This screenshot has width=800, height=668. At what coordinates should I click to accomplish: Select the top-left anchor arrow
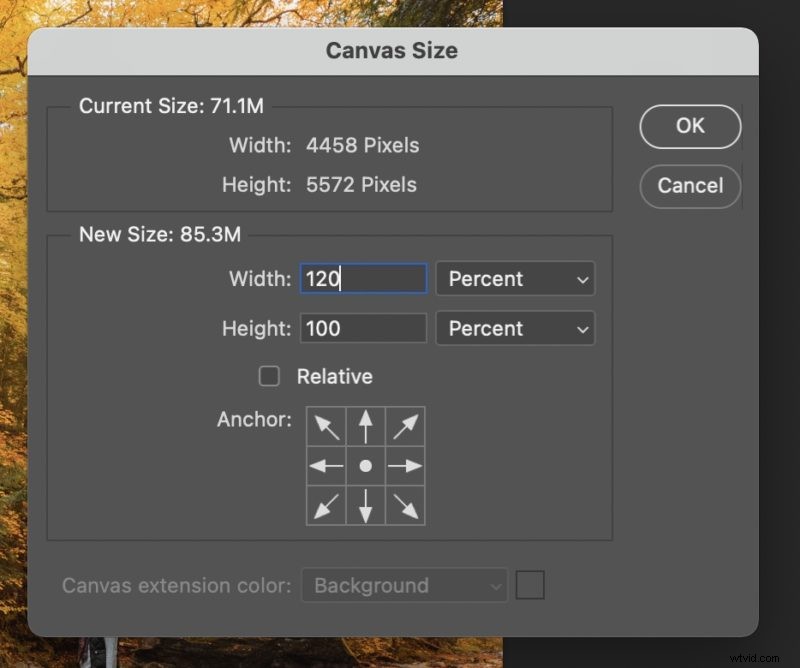pyautogui.click(x=325, y=425)
